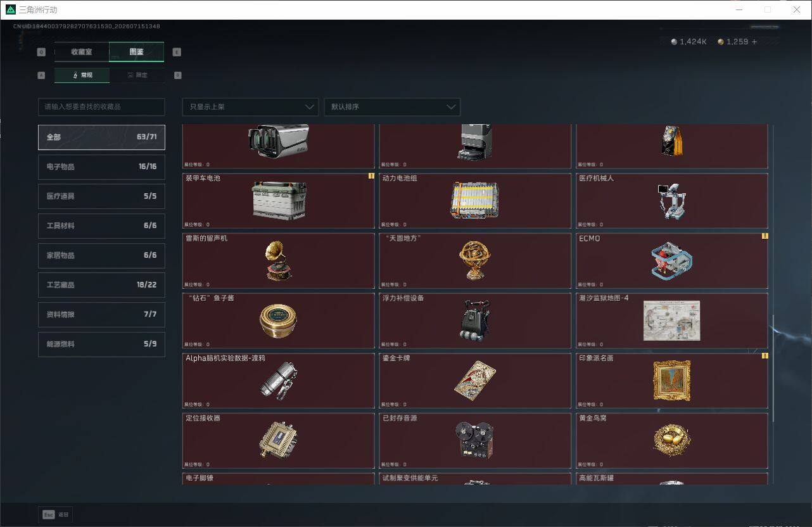Select the 雷斯的留声机 gramophone icon
Image resolution: width=812 pixels, height=527 pixels.
tap(279, 261)
